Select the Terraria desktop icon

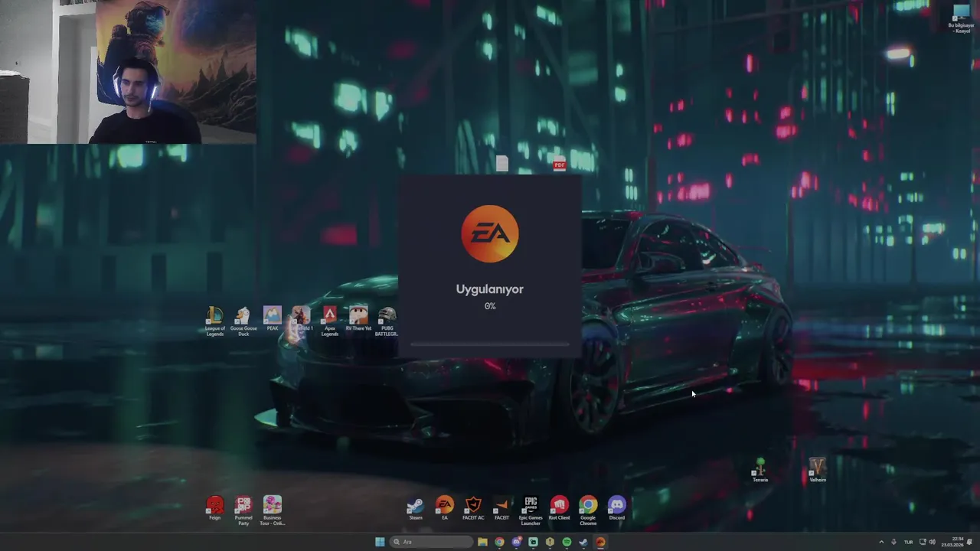[759, 470]
